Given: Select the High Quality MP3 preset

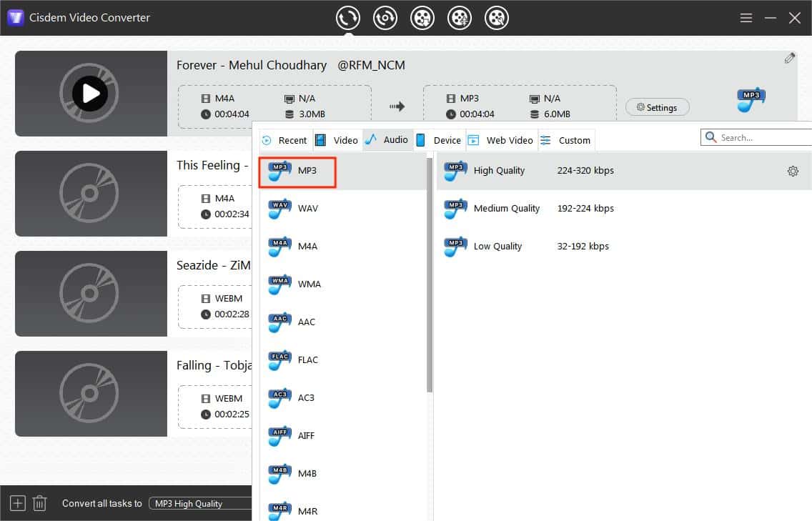Looking at the screenshot, I should (500, 171).
